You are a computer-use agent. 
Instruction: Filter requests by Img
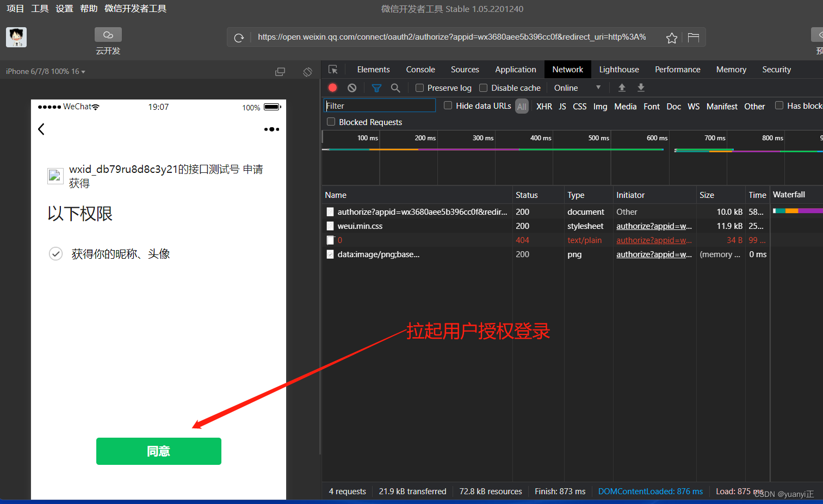tap(600, 107)
